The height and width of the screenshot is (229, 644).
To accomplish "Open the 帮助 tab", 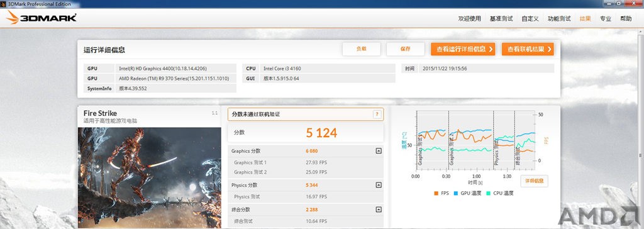I will [626, 18].
